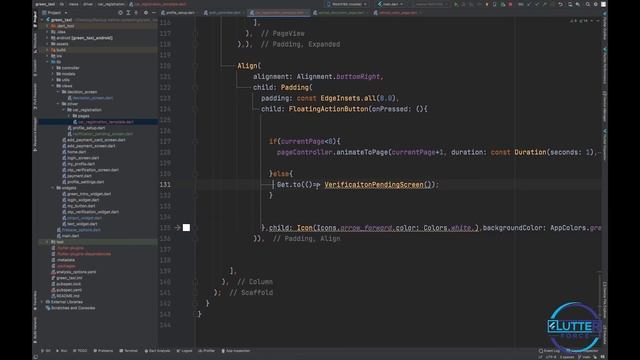The width and height of the screenshot is (640, 360).
Task: Open the Run tool window at bottom
Action: [62, 351]
